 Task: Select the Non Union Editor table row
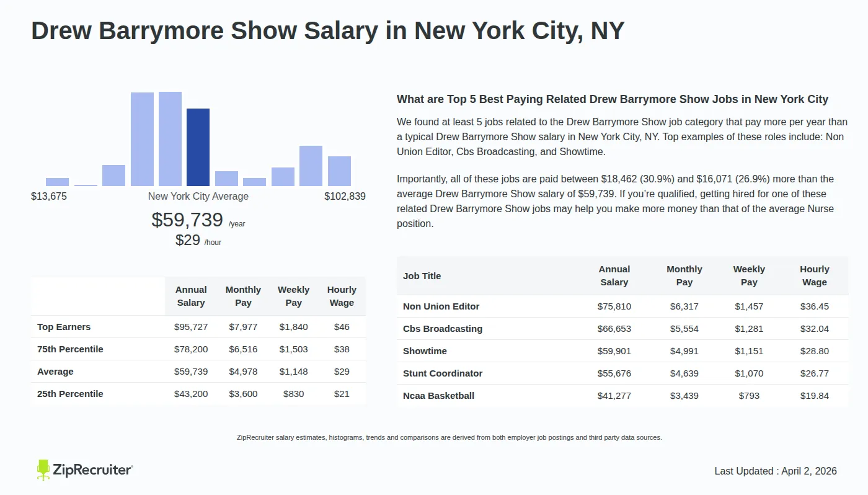click(x=441, y=306)
